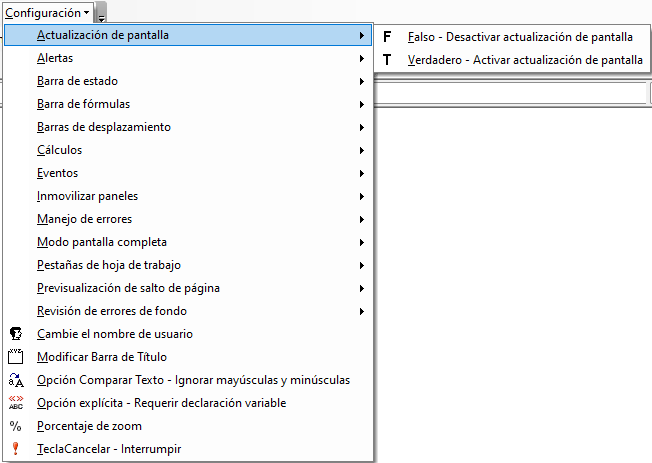Click TeclaCancelar - Interrumpir text
Viewport: 652px width, 463px height.
[109, 449]
